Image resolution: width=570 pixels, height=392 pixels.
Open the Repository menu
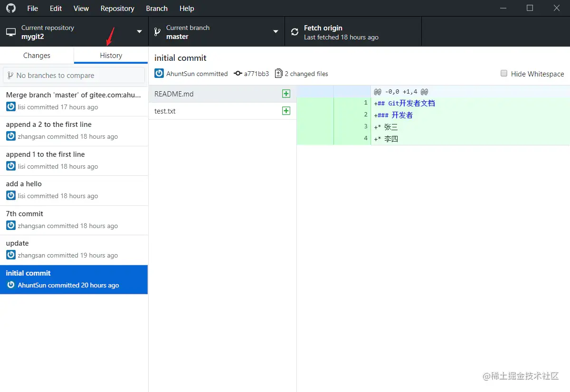pyautogui.click(x=117, y=8)
